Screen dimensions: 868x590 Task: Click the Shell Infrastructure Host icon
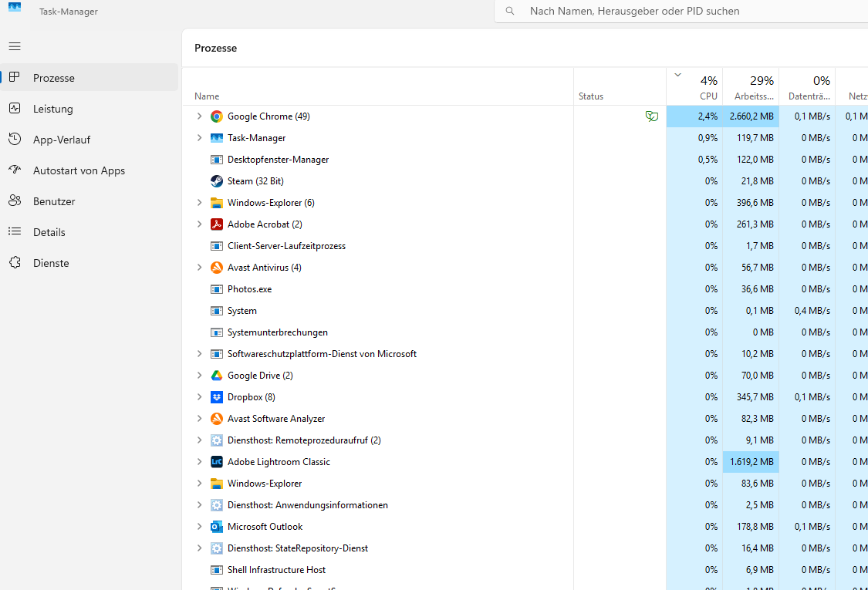[x=217, y=569]
